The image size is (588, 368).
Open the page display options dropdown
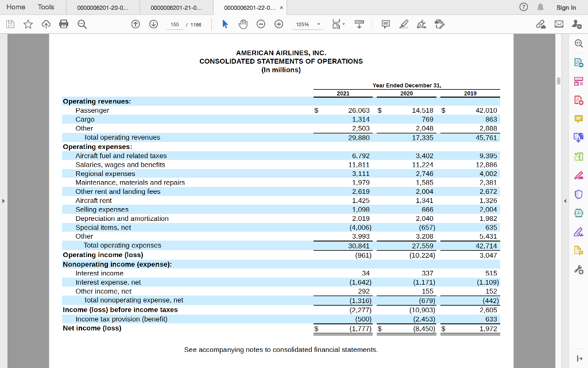pos(339,24)
